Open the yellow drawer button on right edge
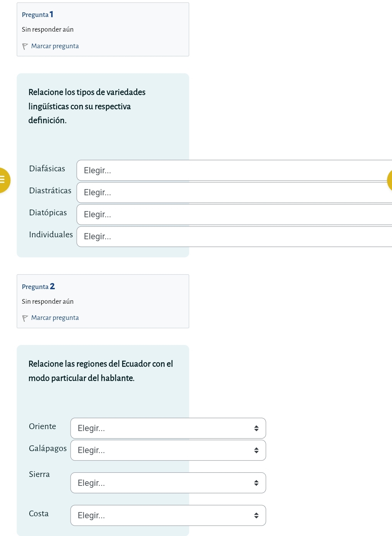The image size is (392, 536). pos(389,180)
